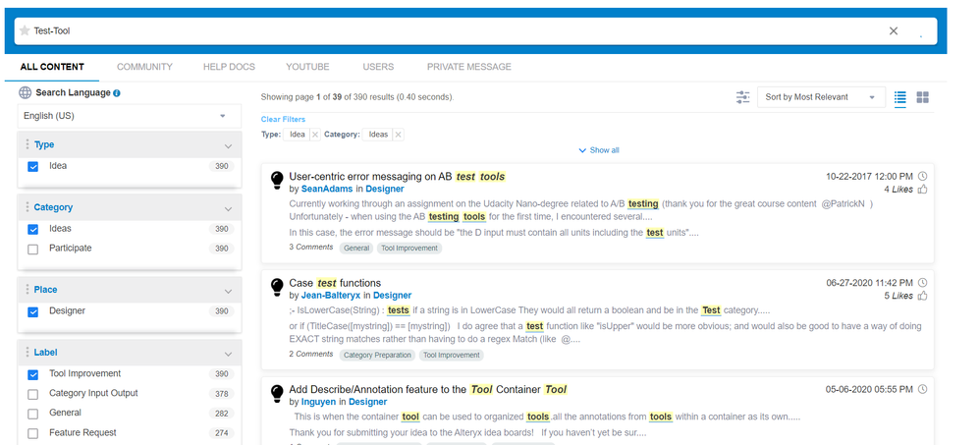This screenshot has height=445, width=980.
Task: Check the Category Input Output checkbox
Action: point(33,394)
